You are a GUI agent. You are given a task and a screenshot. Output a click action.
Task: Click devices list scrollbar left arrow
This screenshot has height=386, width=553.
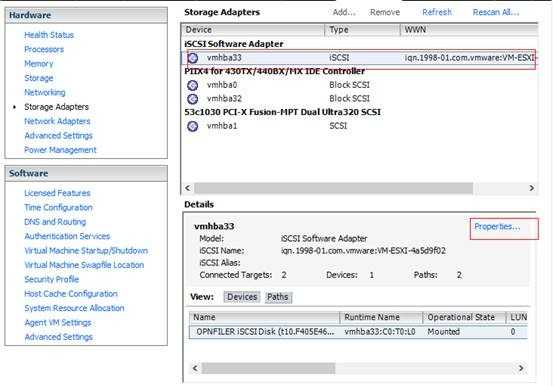tap(195, 368)
